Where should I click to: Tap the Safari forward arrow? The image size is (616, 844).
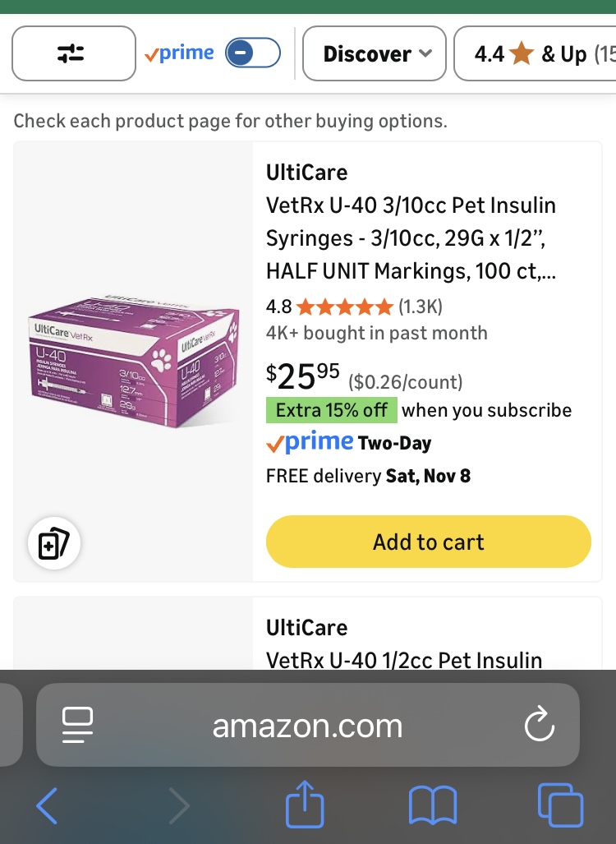tap(178, 806)
